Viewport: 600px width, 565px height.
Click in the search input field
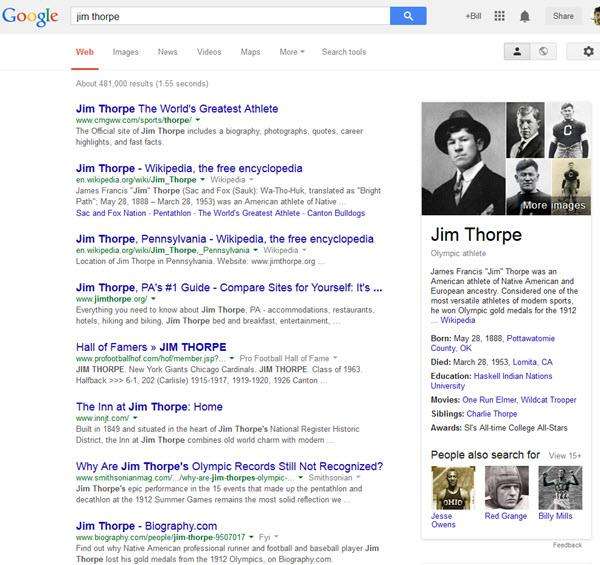pyautogui.click(x=230, y=16)
